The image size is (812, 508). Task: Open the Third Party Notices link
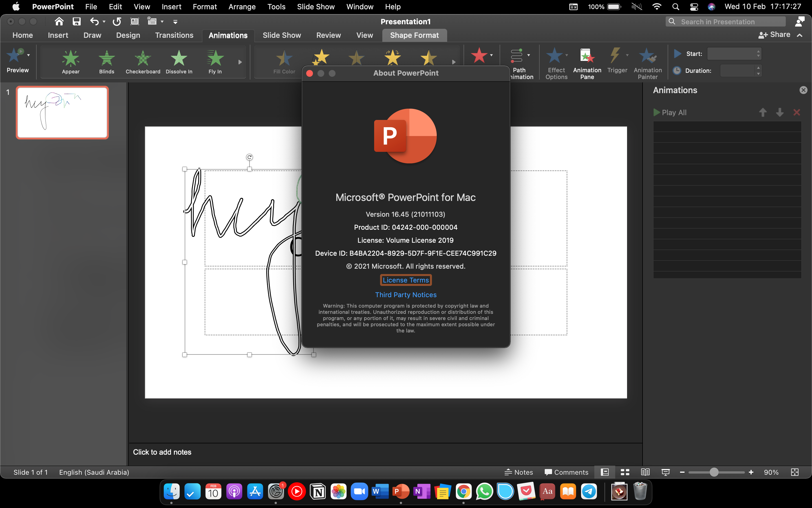coord(406,295)
